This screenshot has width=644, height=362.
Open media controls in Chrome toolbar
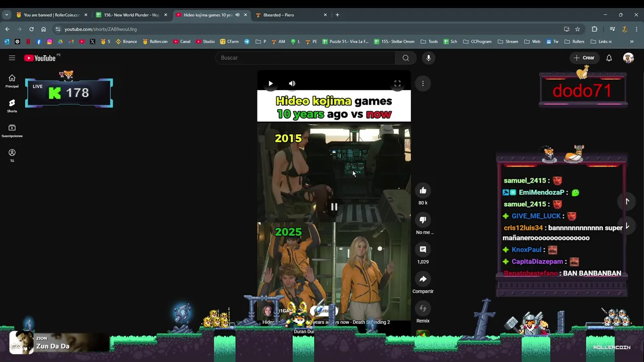click(x=612, y=29)
